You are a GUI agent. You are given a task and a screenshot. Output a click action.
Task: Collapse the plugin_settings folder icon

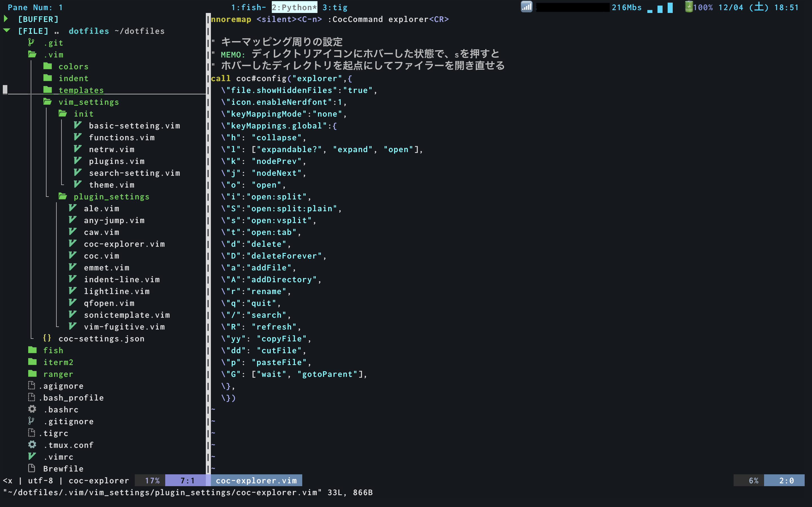coord(63,197)
